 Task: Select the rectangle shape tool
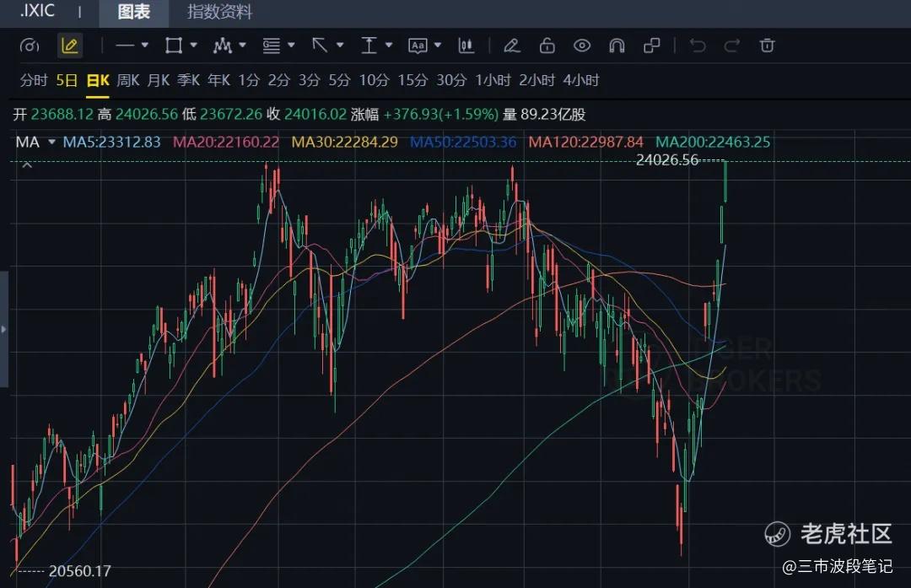tap(174, 46)
